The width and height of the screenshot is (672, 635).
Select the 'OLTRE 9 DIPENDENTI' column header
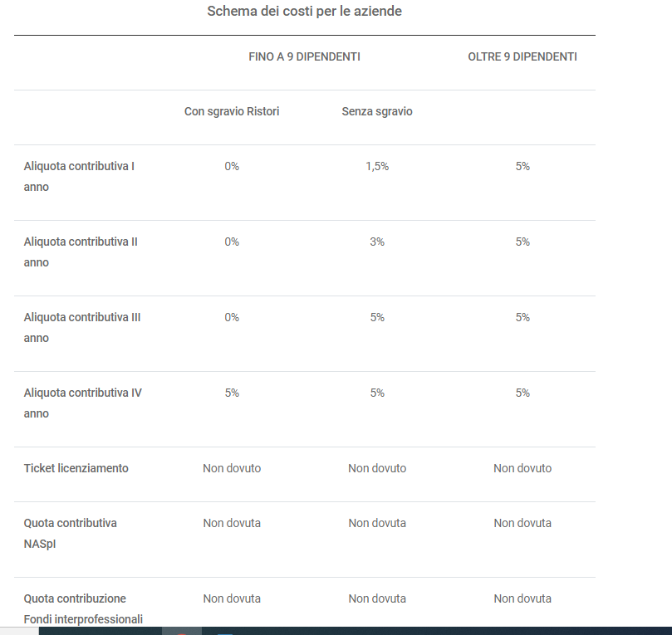point(522,56)
